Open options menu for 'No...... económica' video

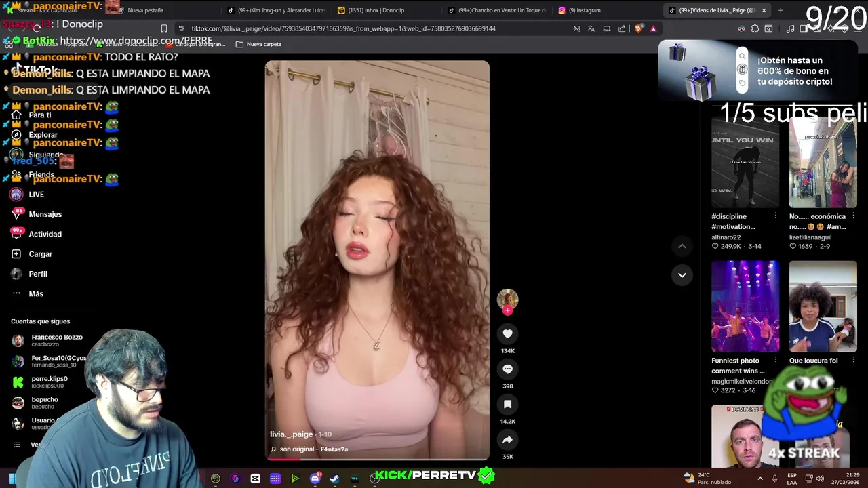click(853, 216)
